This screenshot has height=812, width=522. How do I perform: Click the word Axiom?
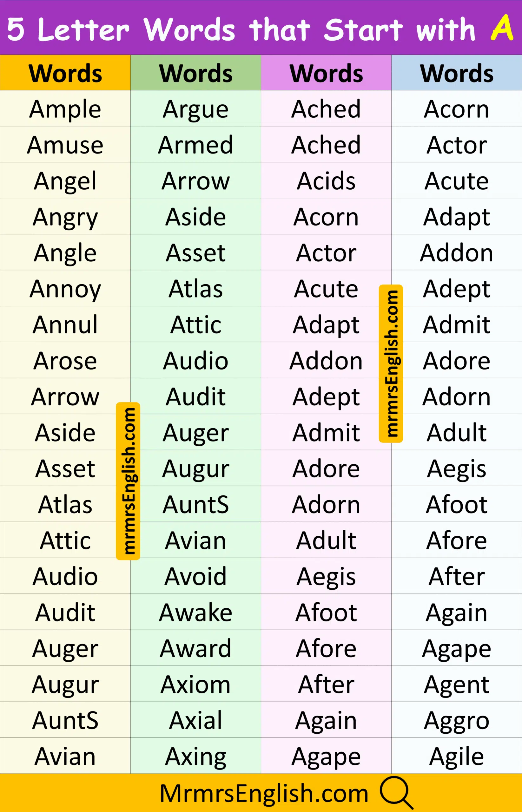[x=195, y=684]
